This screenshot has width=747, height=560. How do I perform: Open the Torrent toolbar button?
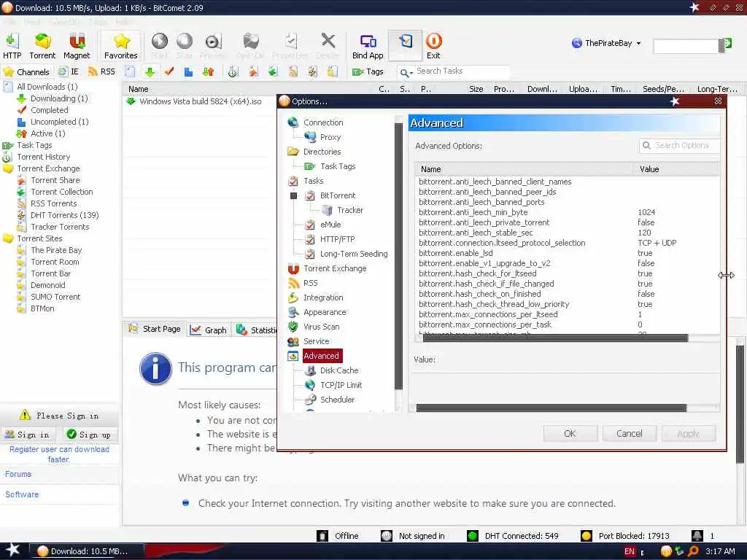[42, 46]
